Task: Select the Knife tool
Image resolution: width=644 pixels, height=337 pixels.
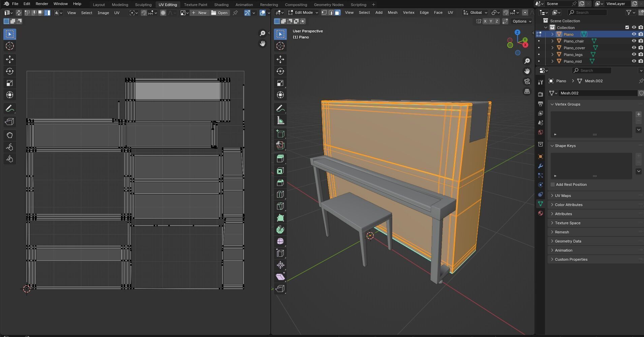Action: pyautogui.click(x=280, y=206)
